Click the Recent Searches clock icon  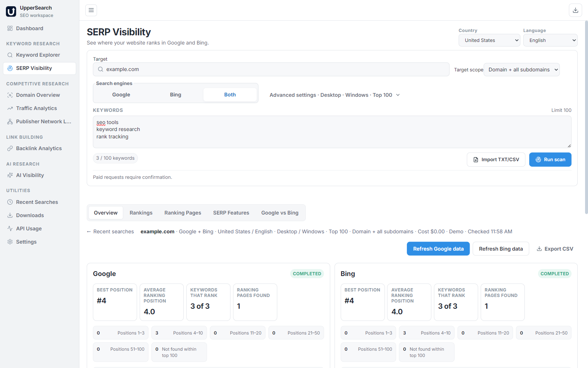pos(10,202)
